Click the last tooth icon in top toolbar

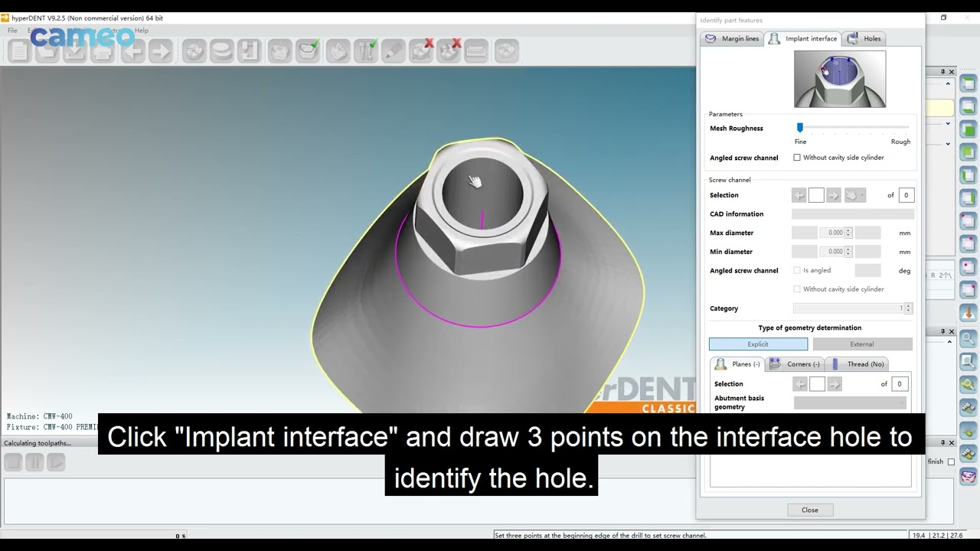click(506, 51)
